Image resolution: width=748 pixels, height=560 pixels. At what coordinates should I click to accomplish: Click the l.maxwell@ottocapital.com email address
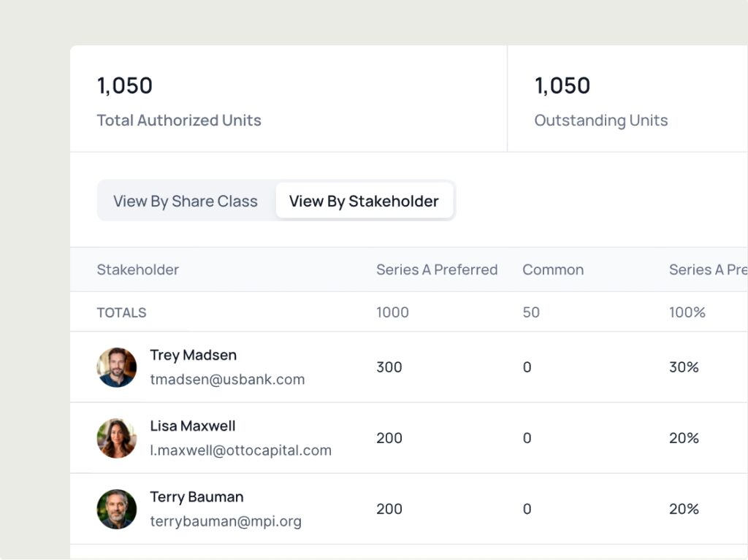(x=241, y=450)
